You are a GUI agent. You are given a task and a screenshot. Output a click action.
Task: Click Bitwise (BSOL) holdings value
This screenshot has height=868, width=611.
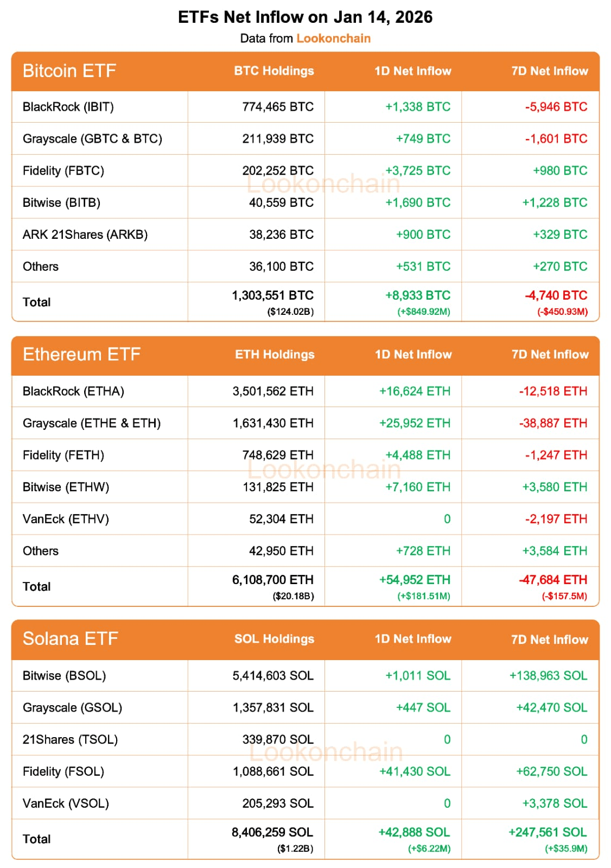[273, 676]
